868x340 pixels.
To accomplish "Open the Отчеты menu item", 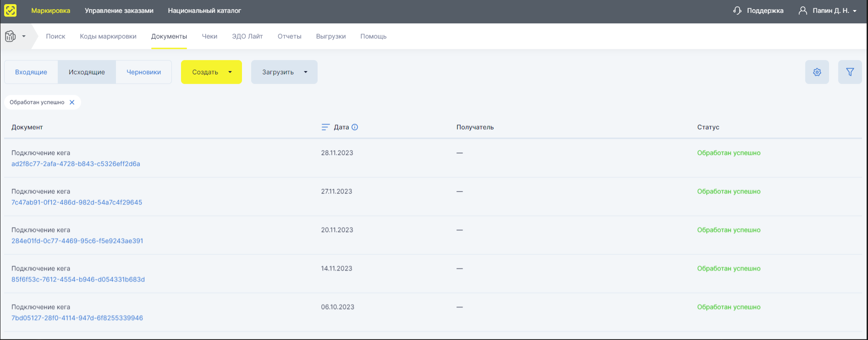I will [x=289, y=36].
